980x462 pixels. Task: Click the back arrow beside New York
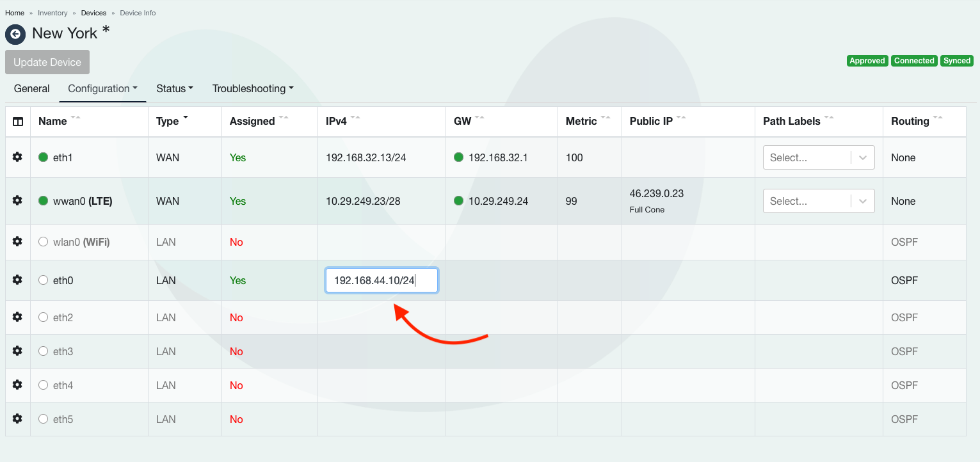pos(15,34)
